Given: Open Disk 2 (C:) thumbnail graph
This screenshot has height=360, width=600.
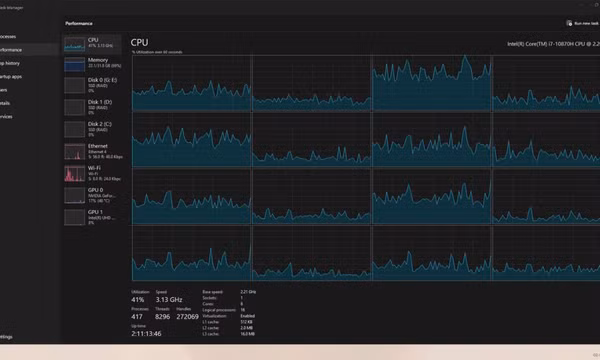Looking at the screenshot, I should 75,129.
